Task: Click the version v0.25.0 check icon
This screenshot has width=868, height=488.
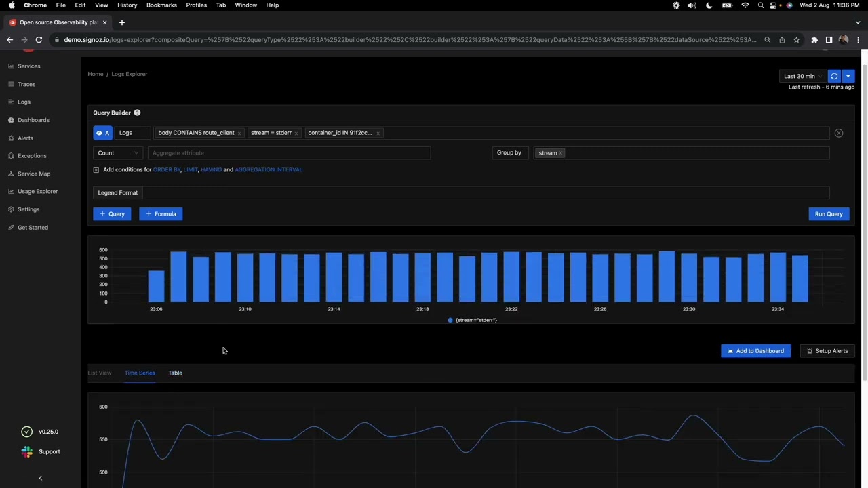Action: 26,432
